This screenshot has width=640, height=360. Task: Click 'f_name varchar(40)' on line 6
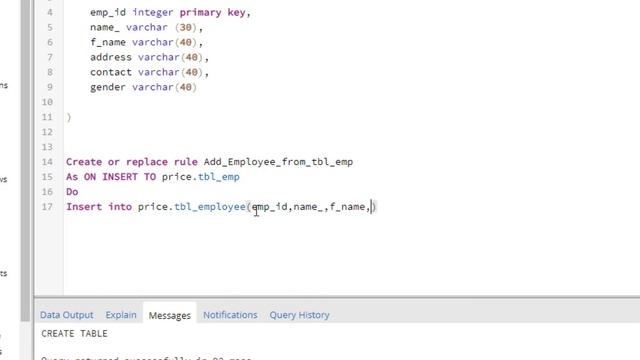tap(147, 42)
